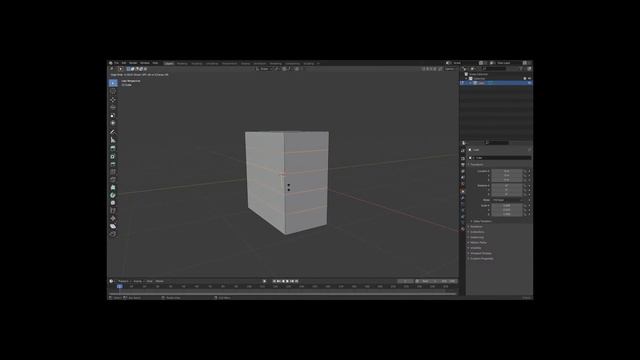Switch to the Sculpting workspace tab
This screenshot has height=360, width=640.
tap(197, 64)
